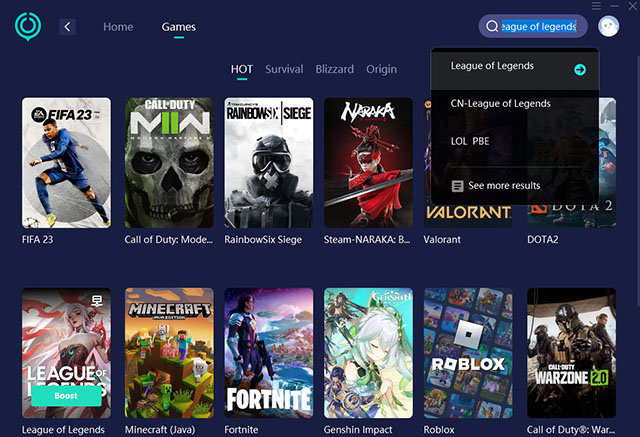The image size is (640, 437).
Task: Click the search field with league of legends
Action: [533, 27]
